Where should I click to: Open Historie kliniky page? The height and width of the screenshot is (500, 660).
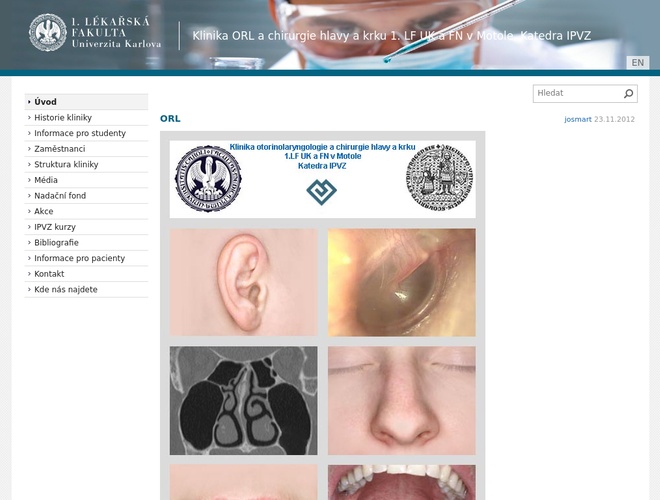(x=63, y=118)
